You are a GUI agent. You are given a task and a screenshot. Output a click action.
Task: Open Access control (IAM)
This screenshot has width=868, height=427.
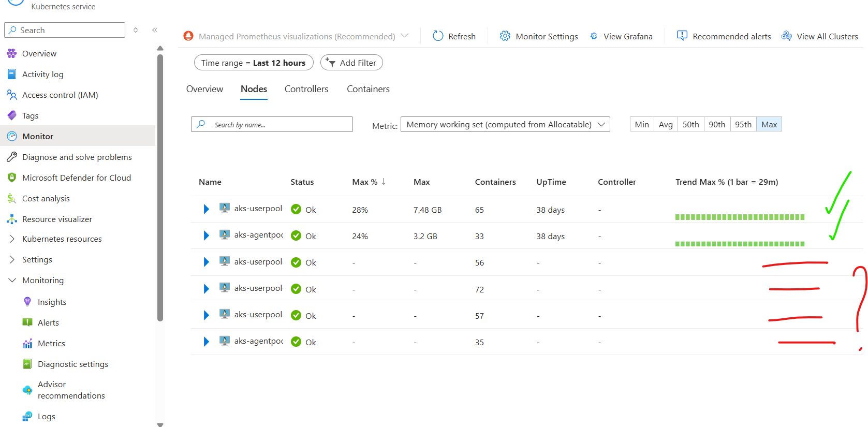tap(60, 95)
